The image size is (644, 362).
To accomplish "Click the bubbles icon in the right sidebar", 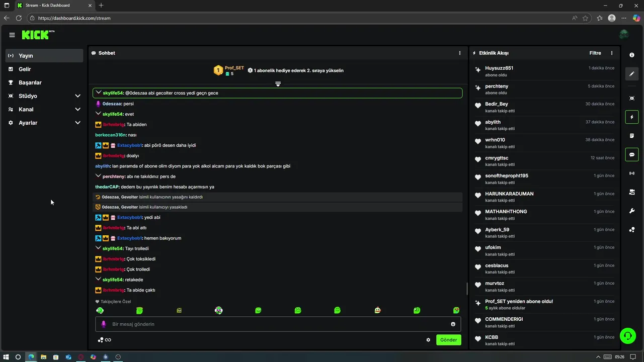I will click(632, 230).
